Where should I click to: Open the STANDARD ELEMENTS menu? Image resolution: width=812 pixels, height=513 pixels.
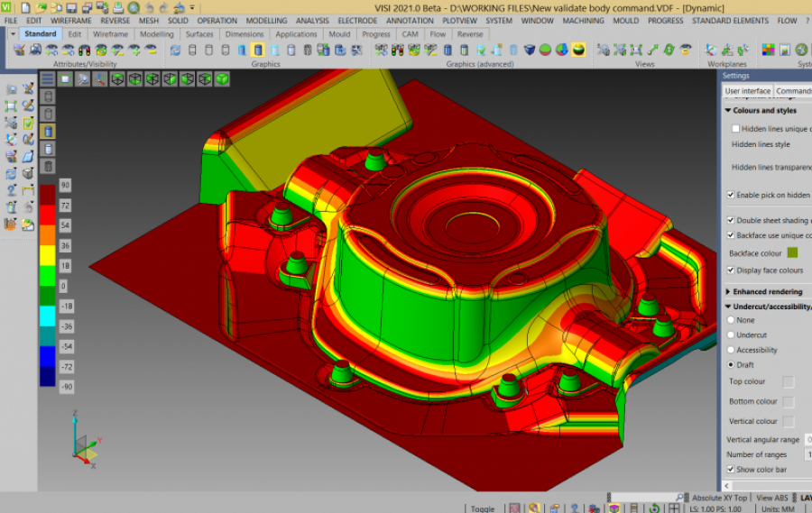[730, 21]
